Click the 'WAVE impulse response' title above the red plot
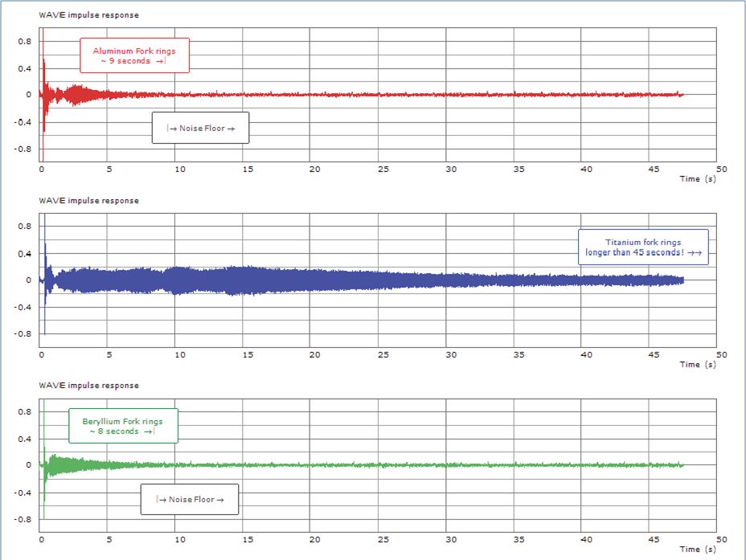Screen dimensions: 746x560 [89, 15]
